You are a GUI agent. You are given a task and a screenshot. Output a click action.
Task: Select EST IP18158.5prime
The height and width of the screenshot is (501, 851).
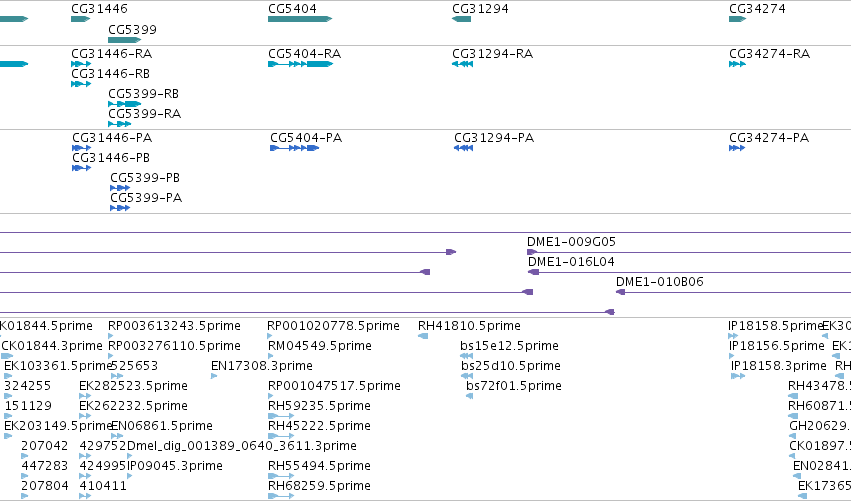coord(776,326)
